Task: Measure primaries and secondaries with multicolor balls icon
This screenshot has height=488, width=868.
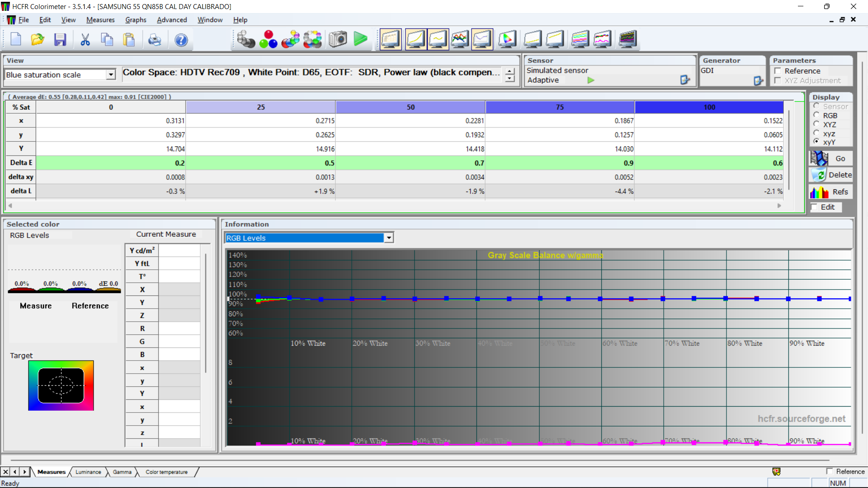Action: (290, 39)
